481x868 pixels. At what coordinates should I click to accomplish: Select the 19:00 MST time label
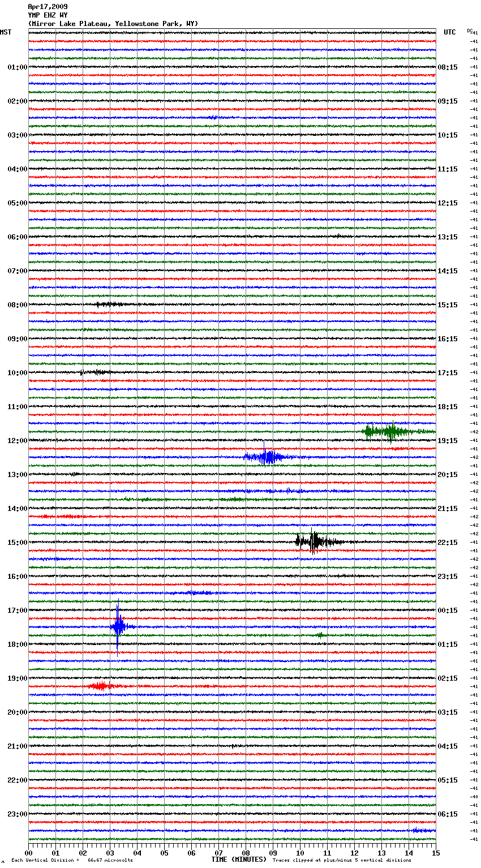coord(17,678)
